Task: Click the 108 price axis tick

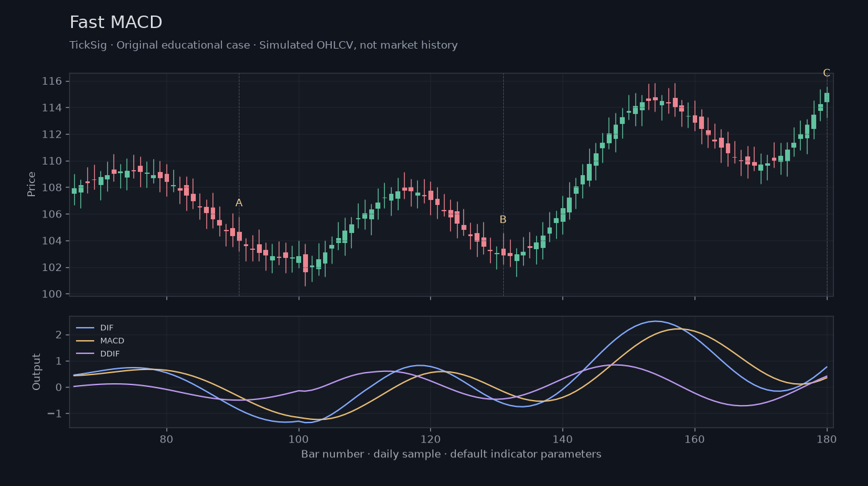Action: tap(52, 188)
